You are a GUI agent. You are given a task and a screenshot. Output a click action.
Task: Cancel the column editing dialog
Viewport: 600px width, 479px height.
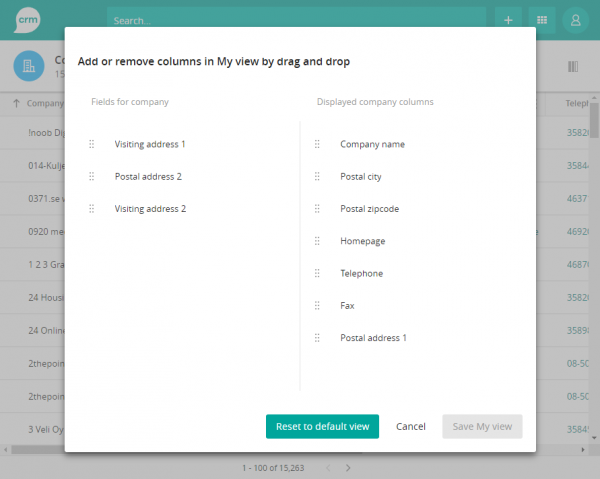pos(411,427)
